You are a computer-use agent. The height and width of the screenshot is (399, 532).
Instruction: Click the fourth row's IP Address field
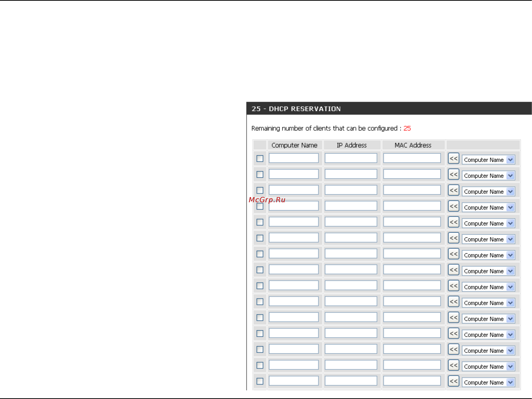click(351, 206)
